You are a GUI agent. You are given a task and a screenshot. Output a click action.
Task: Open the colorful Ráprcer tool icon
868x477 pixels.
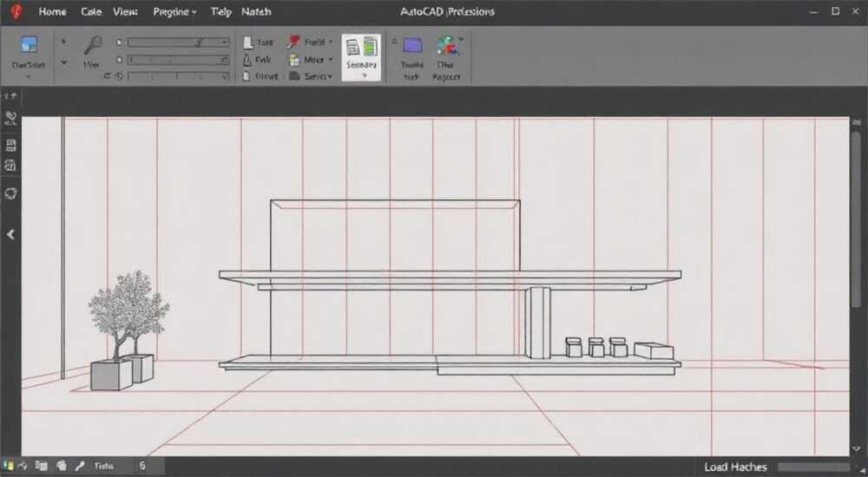[447, 46]
